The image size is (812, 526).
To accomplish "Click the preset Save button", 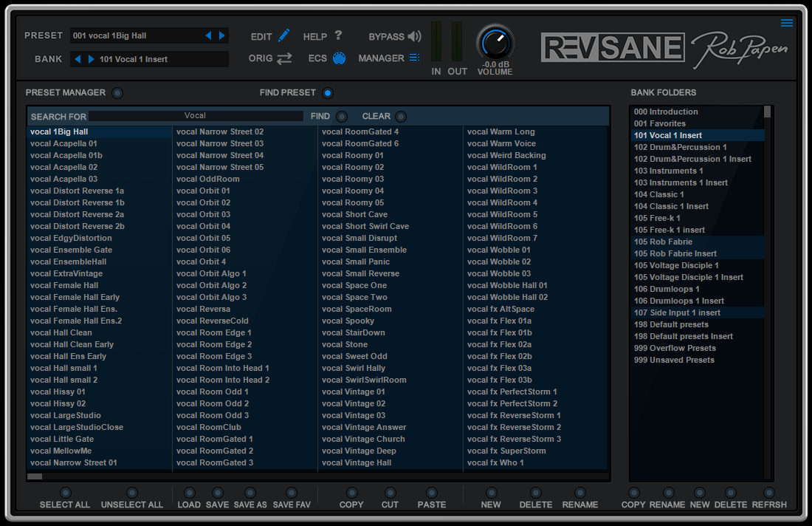I will point(218,493).
